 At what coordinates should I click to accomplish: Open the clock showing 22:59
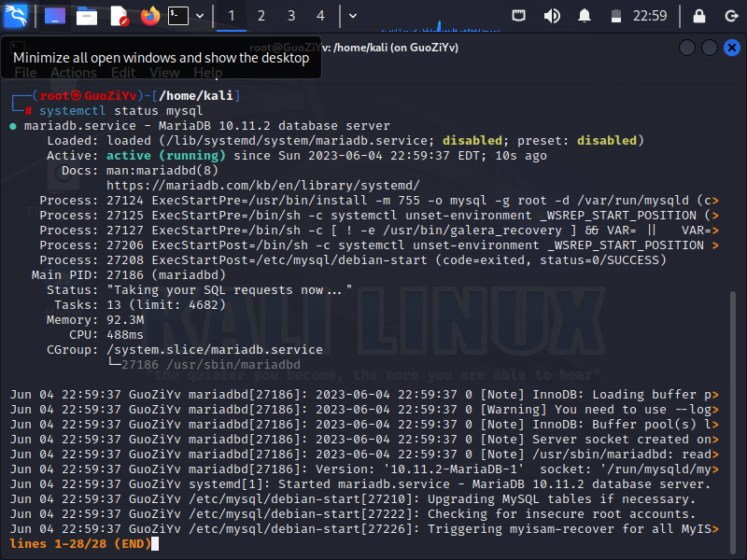click(650, 16)
